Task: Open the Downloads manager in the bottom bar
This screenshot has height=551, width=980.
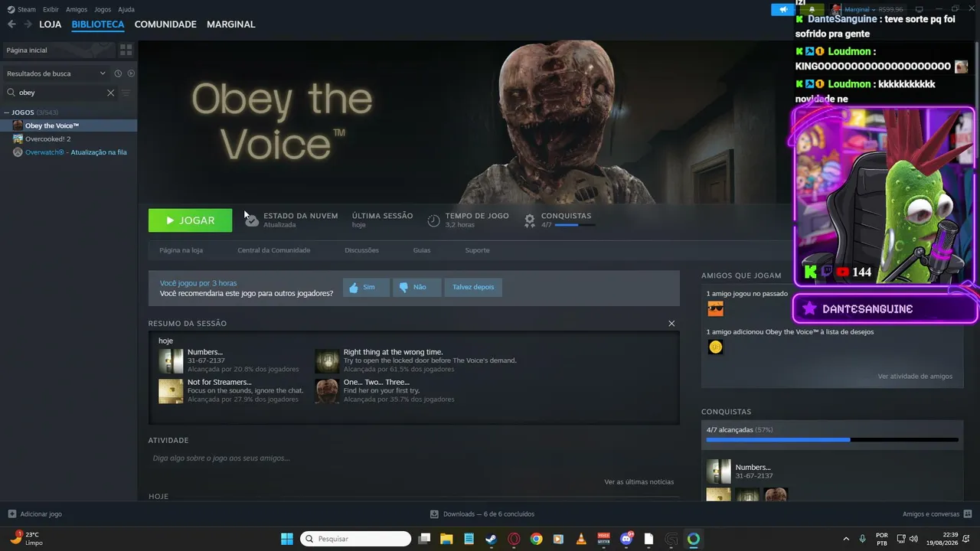Action: [482, 514]
